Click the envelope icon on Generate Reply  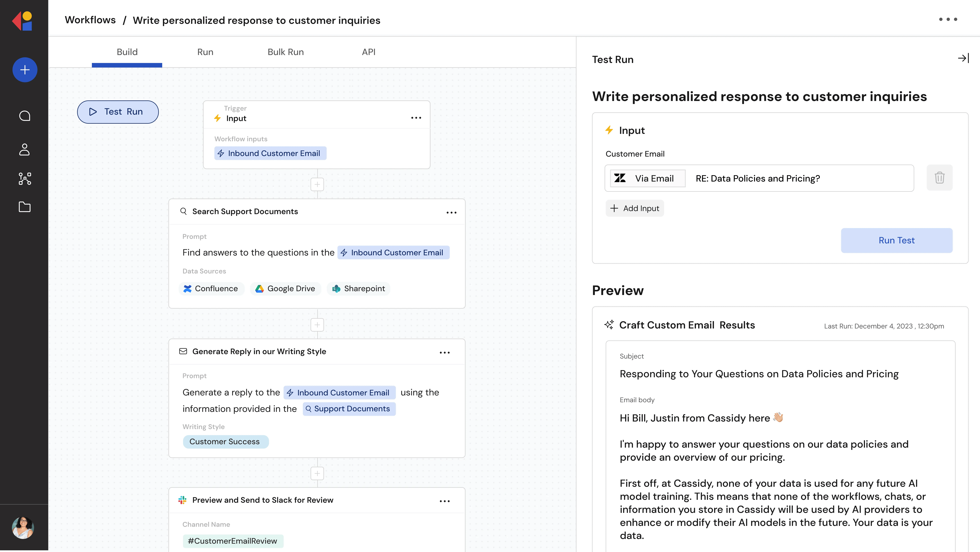tap(183, 351)
